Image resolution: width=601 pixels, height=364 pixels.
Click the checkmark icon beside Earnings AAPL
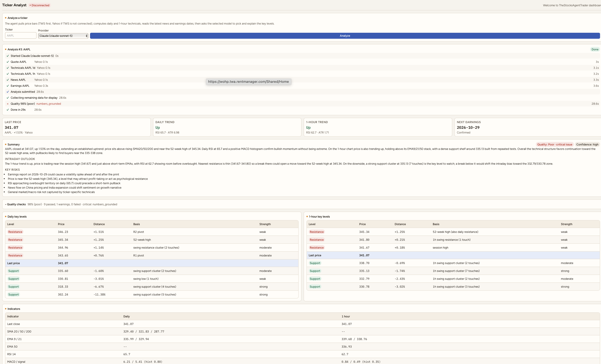(8, 86)
